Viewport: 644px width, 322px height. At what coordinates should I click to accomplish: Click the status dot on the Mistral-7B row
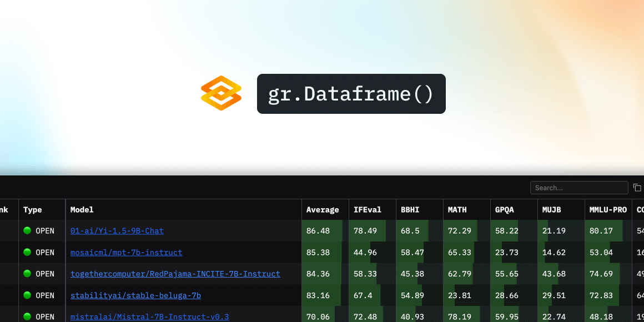[28, 316]
